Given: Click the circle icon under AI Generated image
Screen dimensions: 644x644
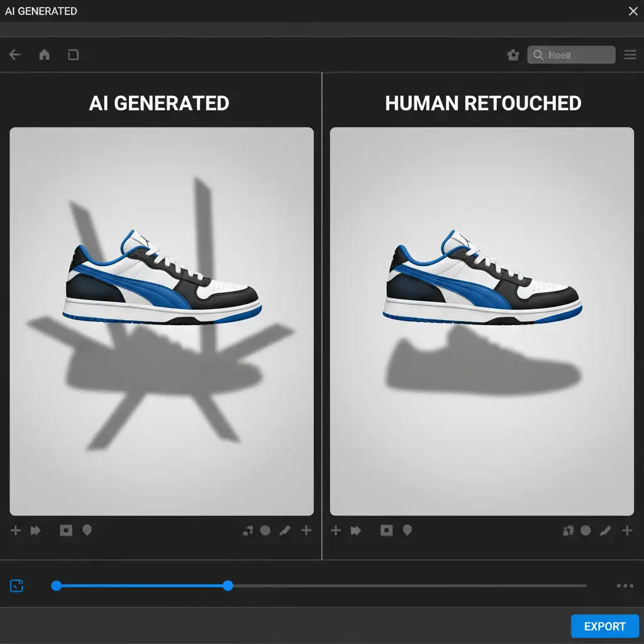Looking at the screenshot, I should [265, 531].
